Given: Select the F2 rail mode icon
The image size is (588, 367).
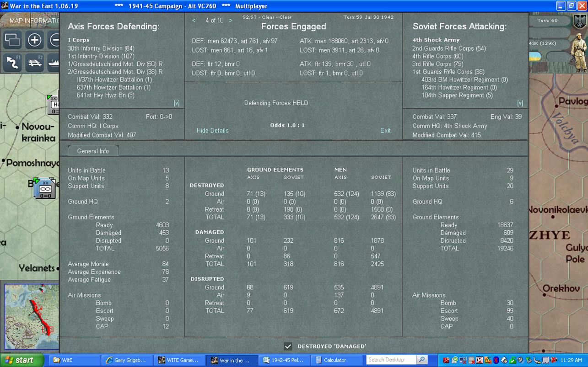Looking at the screenshot, I should [x=35, y=63].
